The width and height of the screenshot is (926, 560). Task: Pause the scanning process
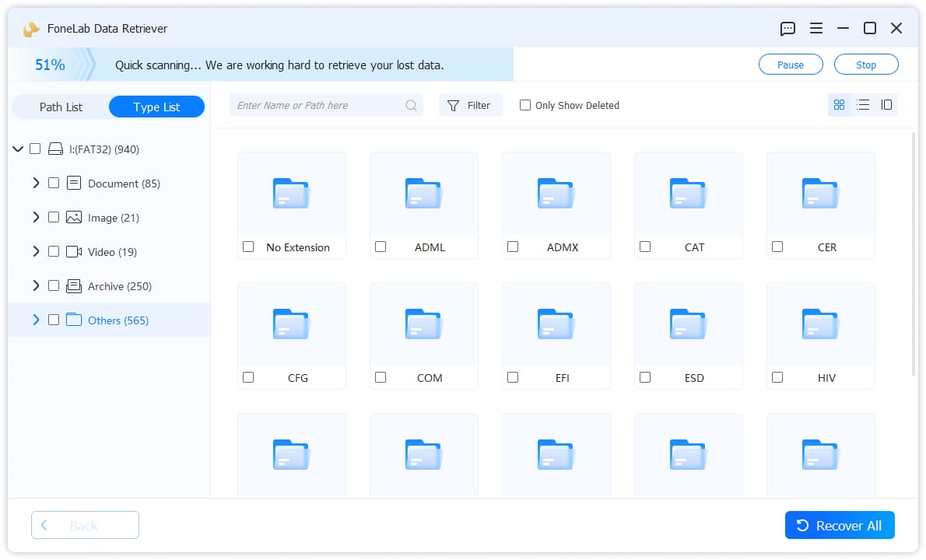[x=790, y=65]
